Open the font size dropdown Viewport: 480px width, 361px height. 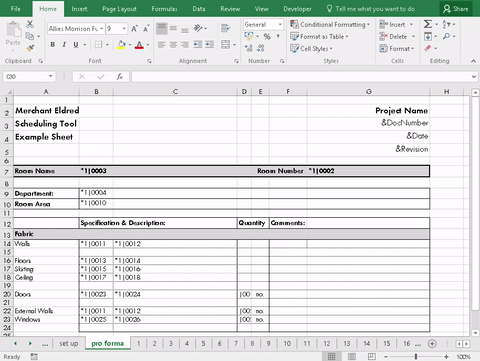(124, 29)
